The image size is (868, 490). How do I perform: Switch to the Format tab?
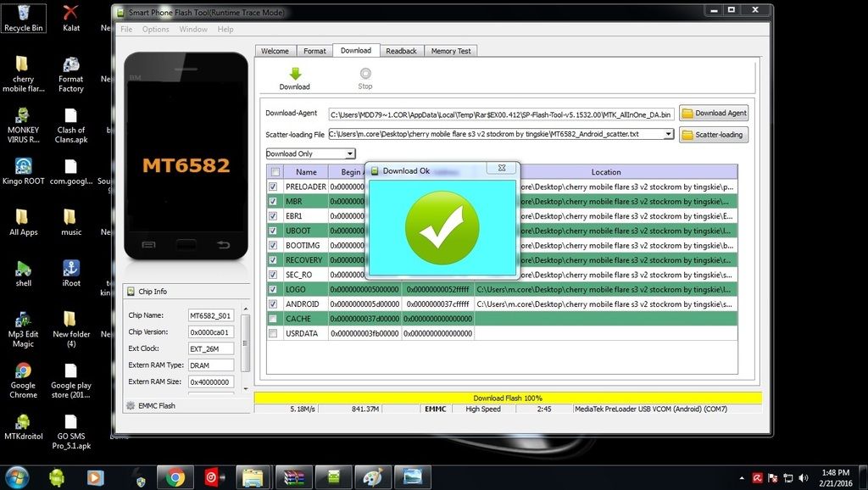pos(314,51)
